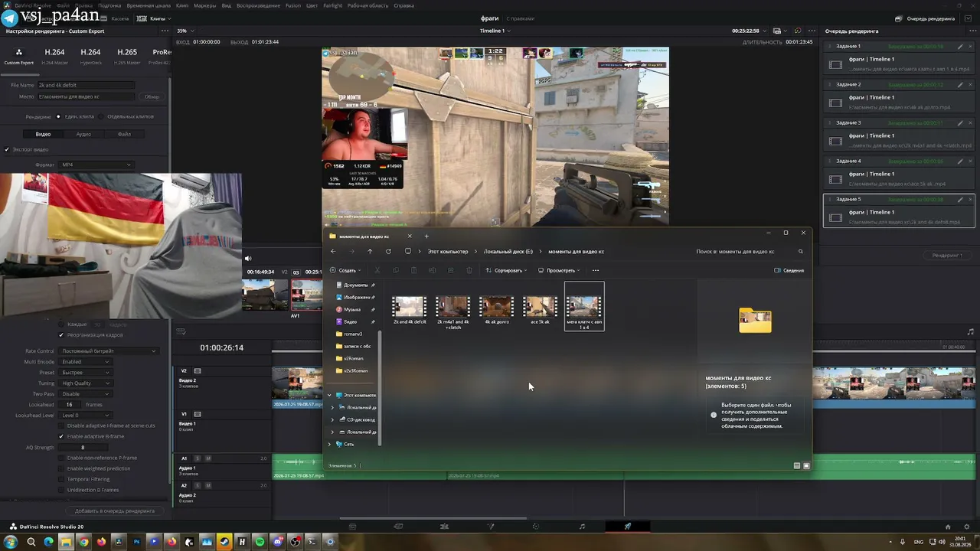Open Resolve project settings gear icon
980x551 pixels.
click(x=968, y=527)
